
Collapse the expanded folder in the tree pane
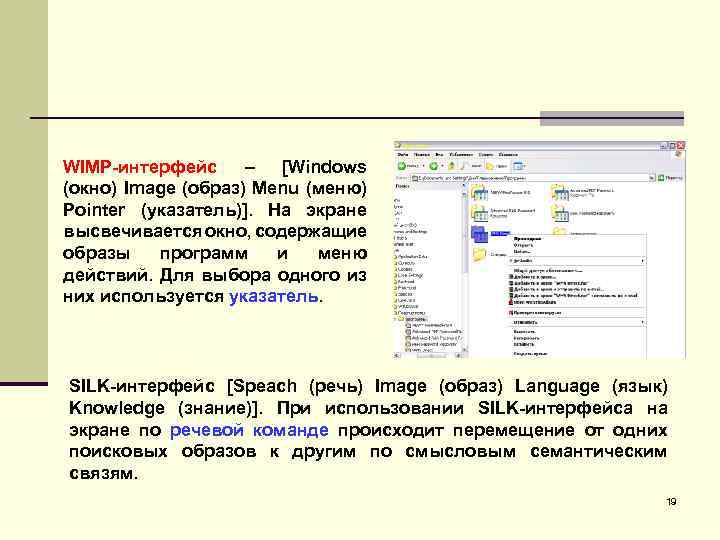tap(396, 318)
